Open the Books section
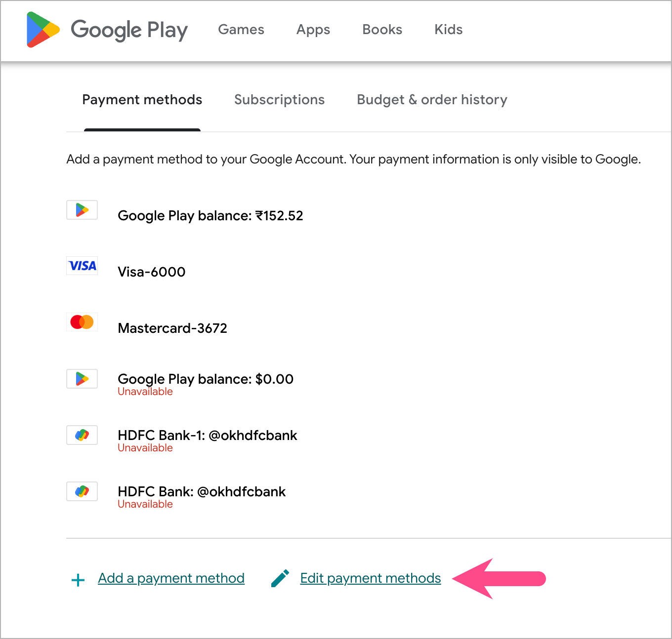Image resolution: width=672 pixels, height=639 pixels. [x=382, y=30]
